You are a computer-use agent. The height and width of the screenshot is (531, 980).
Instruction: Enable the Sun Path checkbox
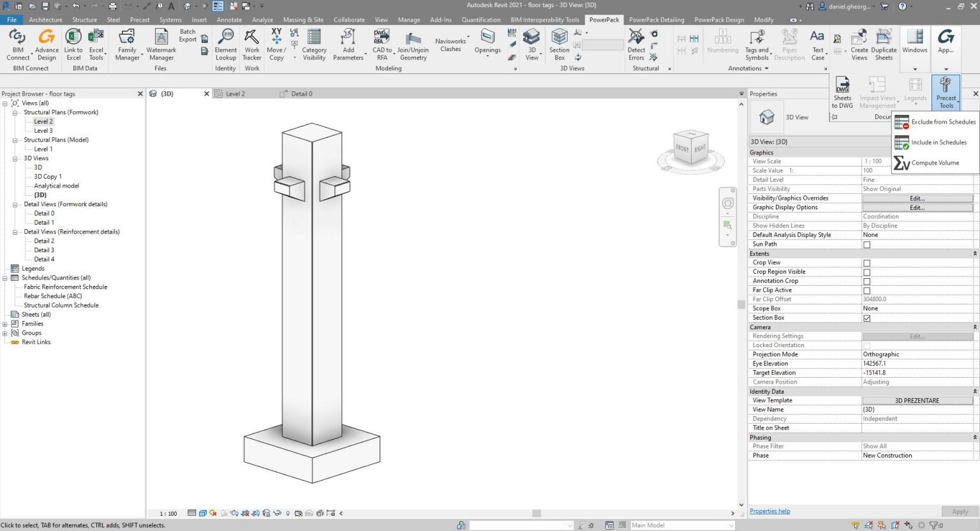point(866,244)
